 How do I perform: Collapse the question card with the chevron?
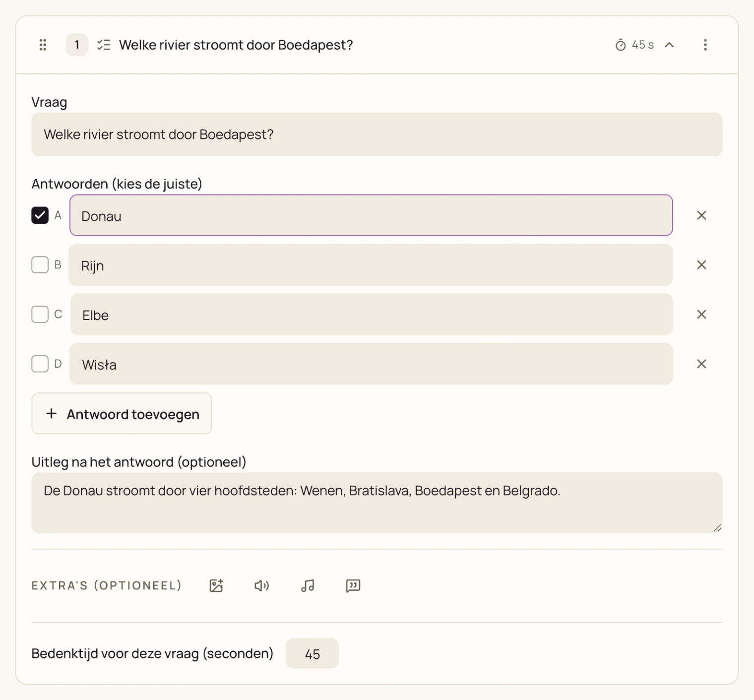pyautogui.click(x=669, y=45)
